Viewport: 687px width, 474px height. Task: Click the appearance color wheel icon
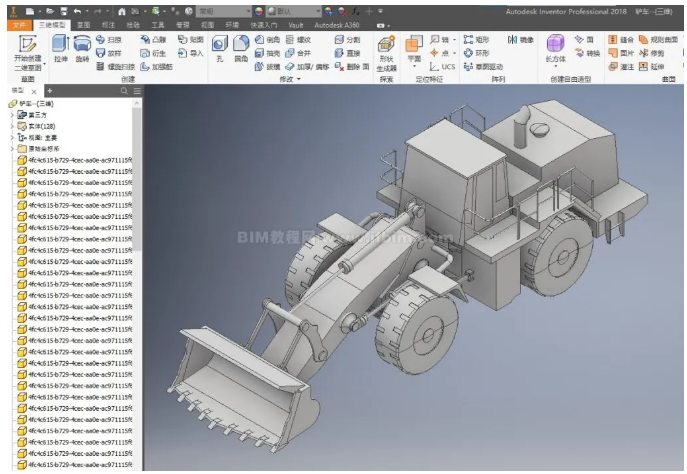259,11
